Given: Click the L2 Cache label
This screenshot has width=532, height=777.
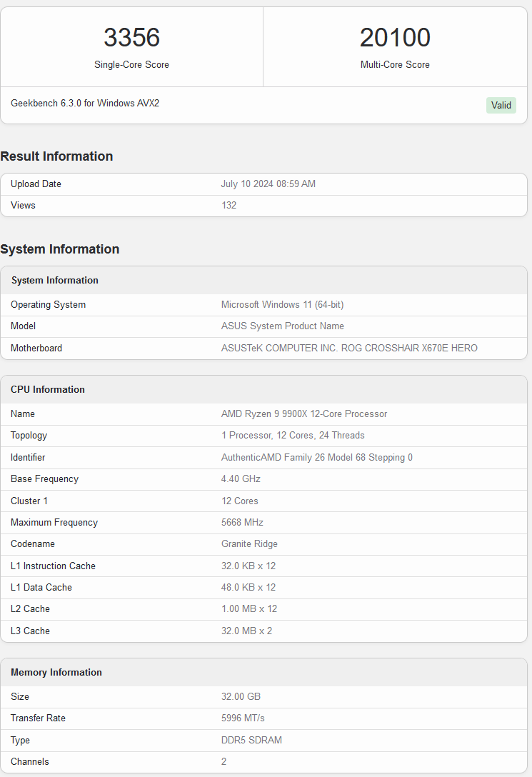Looking at the screenshot, I should tap(30, 608).
